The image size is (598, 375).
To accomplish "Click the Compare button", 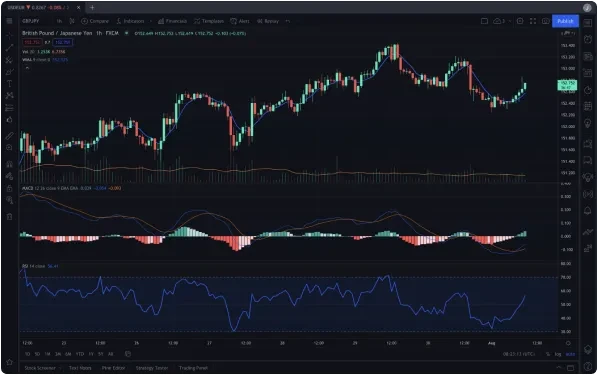I will [95, 21].
